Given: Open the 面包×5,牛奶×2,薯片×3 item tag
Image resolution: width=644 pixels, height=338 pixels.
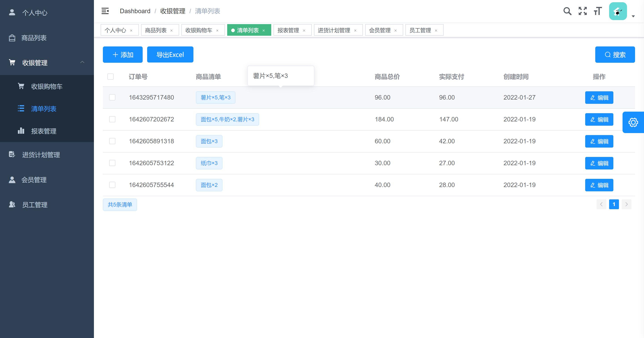Looking at the screenshot, I should (x=227, y=119).
